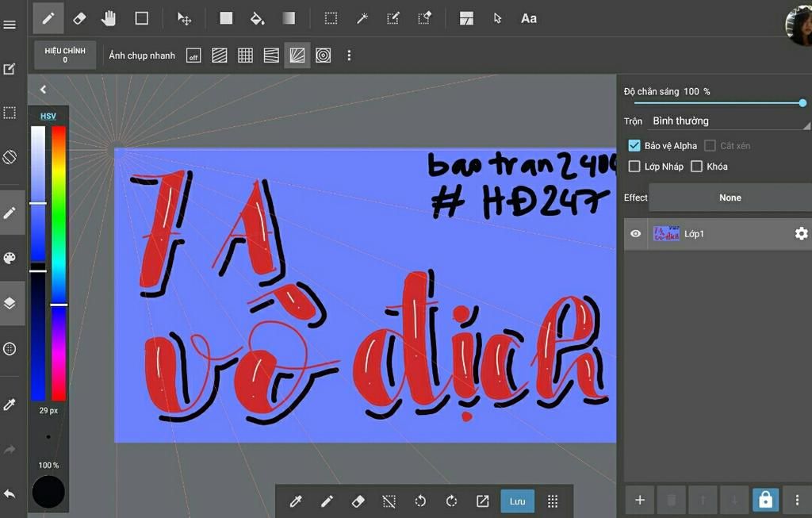
Task: Enable grid snap
Action: [x=246, y=56]
